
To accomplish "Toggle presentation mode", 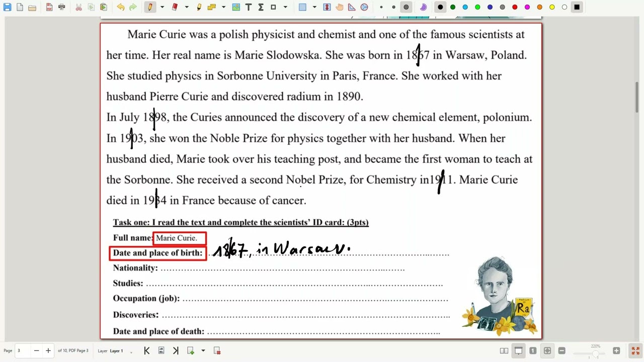I will point(519,350).
